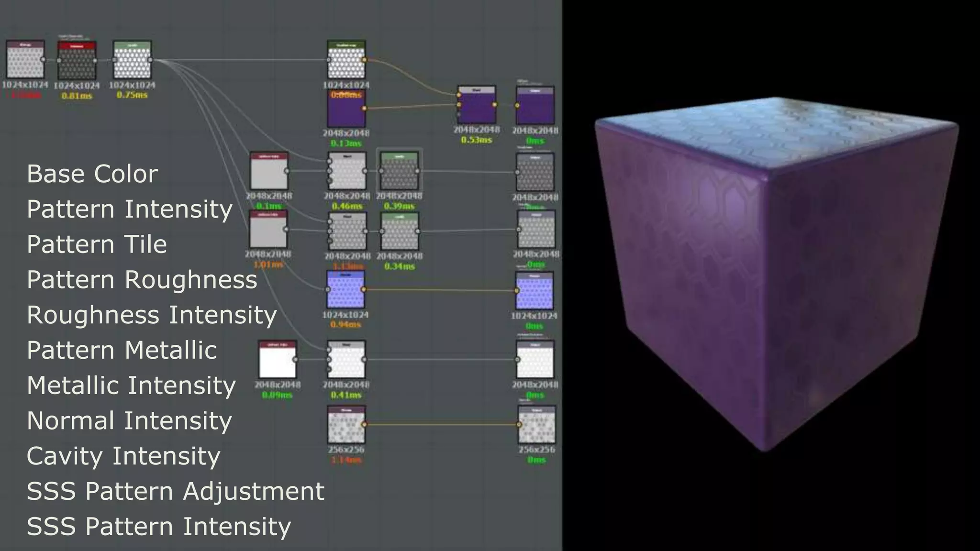Select the green Levels node showing 0.75ms
The image size is (980, 551).
(x=132, y=60)
